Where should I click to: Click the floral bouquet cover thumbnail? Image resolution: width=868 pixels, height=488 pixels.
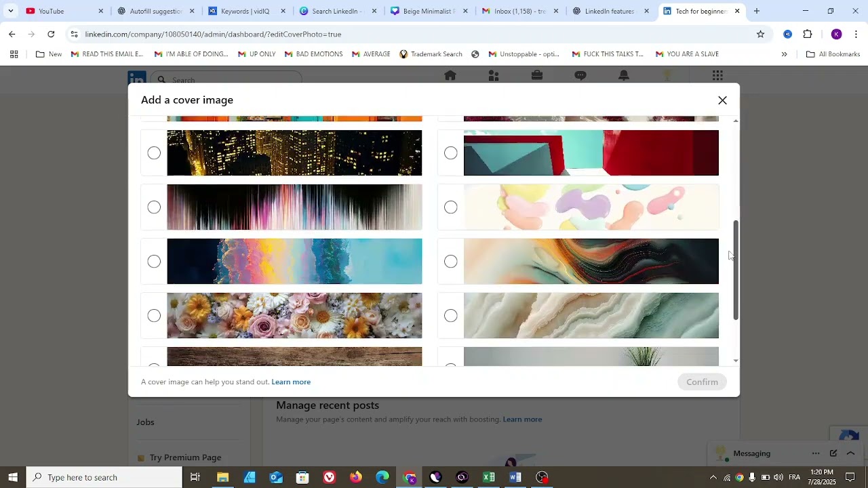click(x=294, y=316)
